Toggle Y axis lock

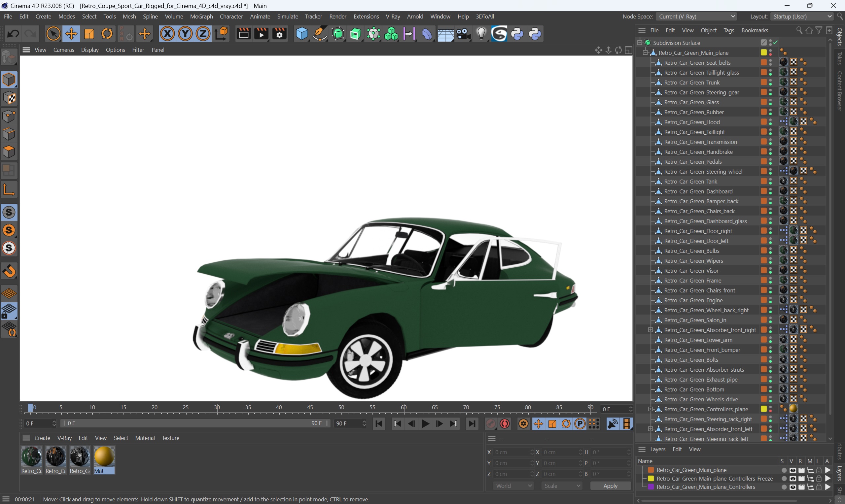[x=185, y=34]
